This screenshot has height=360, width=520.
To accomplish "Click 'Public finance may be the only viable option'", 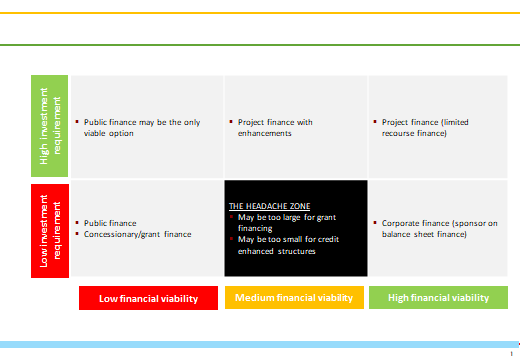I will 142,128.
